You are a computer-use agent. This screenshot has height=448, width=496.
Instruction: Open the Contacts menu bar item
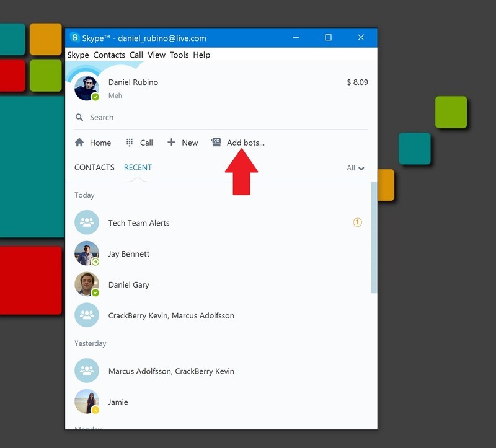coord(109,55)
